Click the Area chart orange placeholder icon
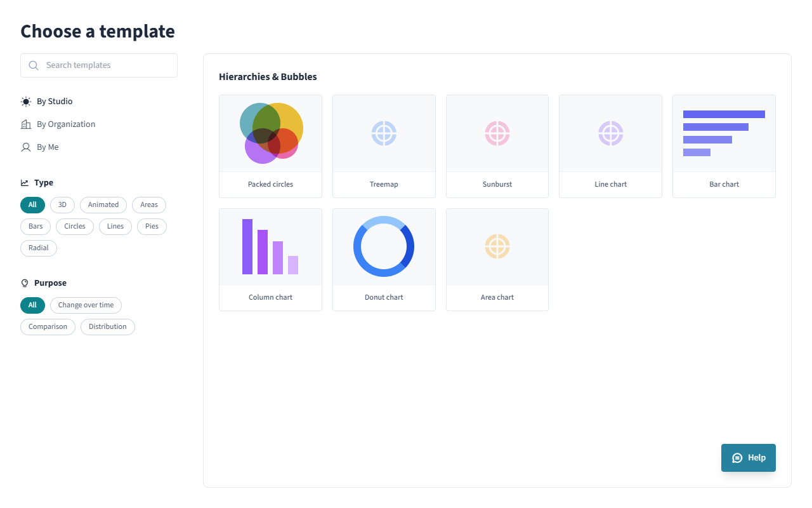 497,246
